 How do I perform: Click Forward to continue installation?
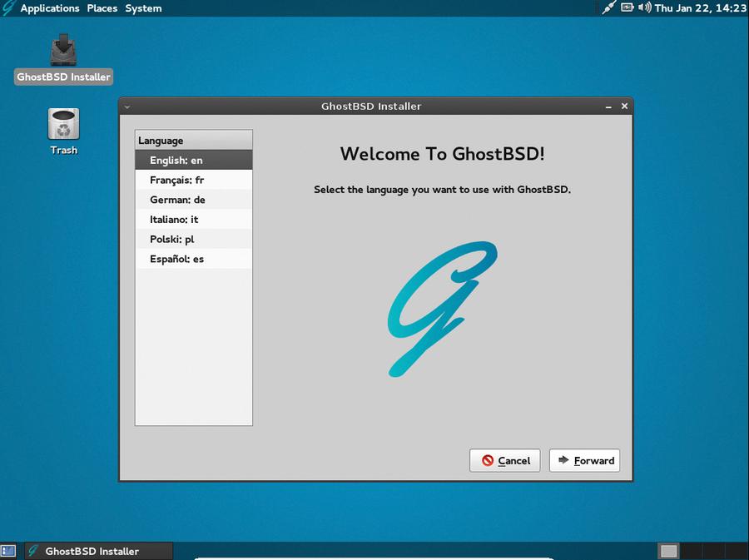click(x=585, y=460)
